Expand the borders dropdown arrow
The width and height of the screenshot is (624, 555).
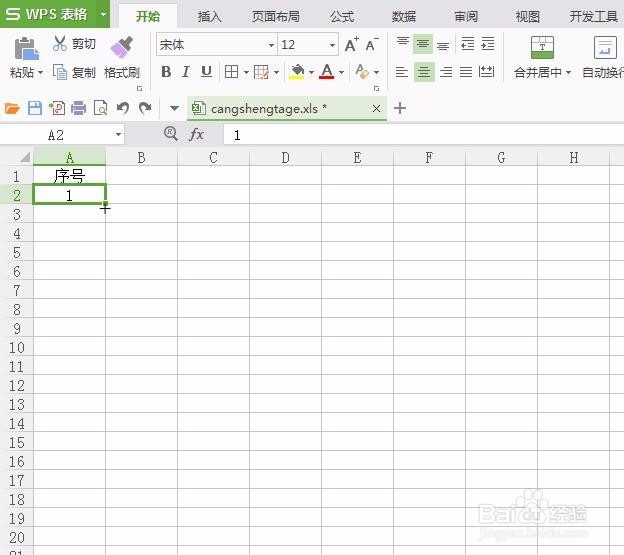click(x=246, y=73)
